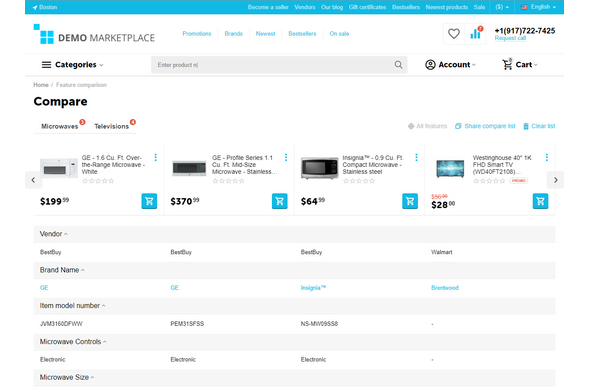Open the Insignia brand link
Image resolution: width=590 pixels, height=391 pixels.
(313, 288)
